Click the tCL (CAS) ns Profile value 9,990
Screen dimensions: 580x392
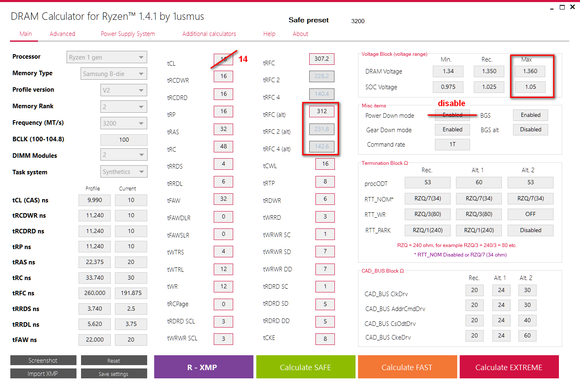[95, 200]
